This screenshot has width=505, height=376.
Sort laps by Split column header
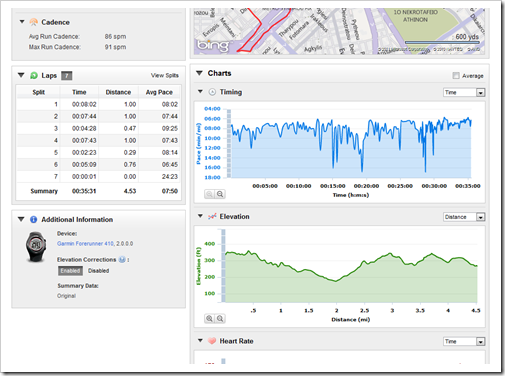point(39,92)
